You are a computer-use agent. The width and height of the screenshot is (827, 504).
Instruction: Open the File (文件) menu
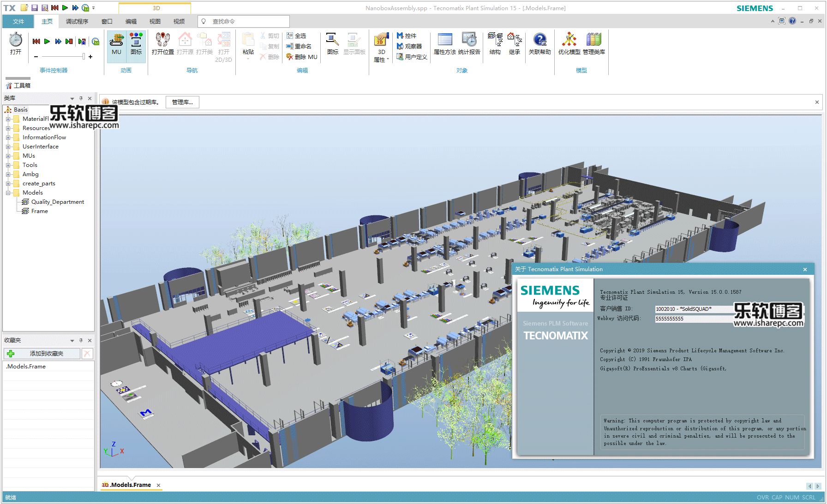[18, 21]
